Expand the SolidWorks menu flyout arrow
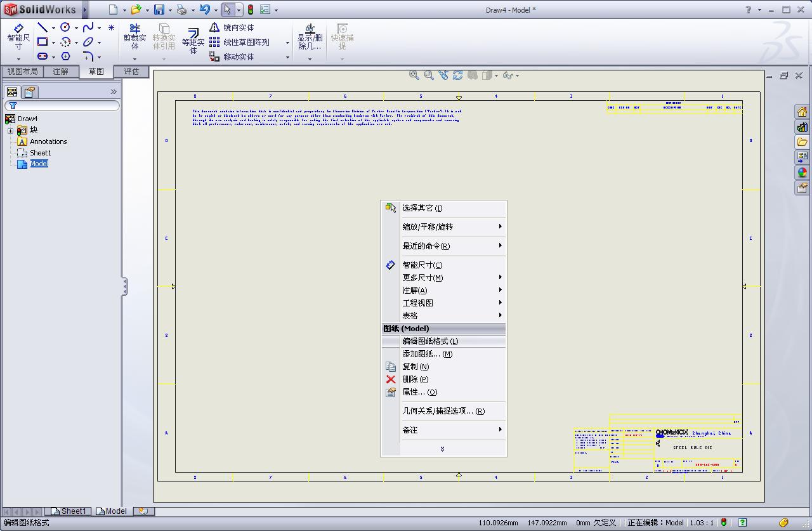812x531 pixels. click(84, 10)
